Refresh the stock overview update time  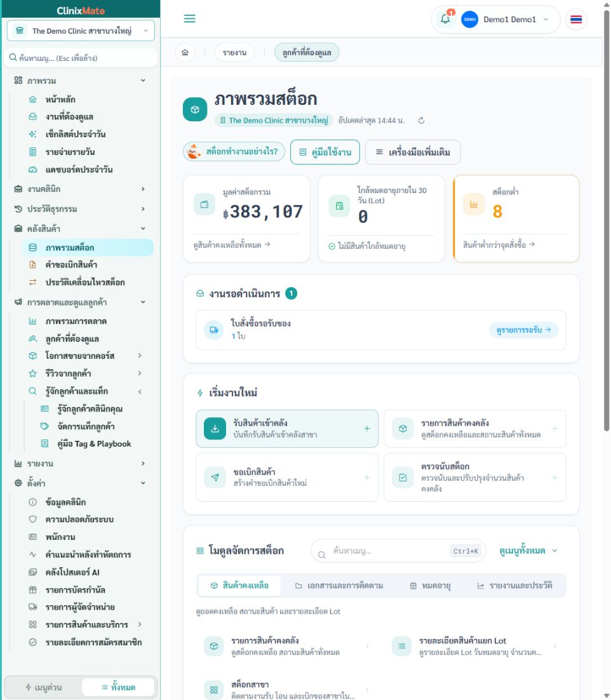pyautogui.click(x=421, y=121)
